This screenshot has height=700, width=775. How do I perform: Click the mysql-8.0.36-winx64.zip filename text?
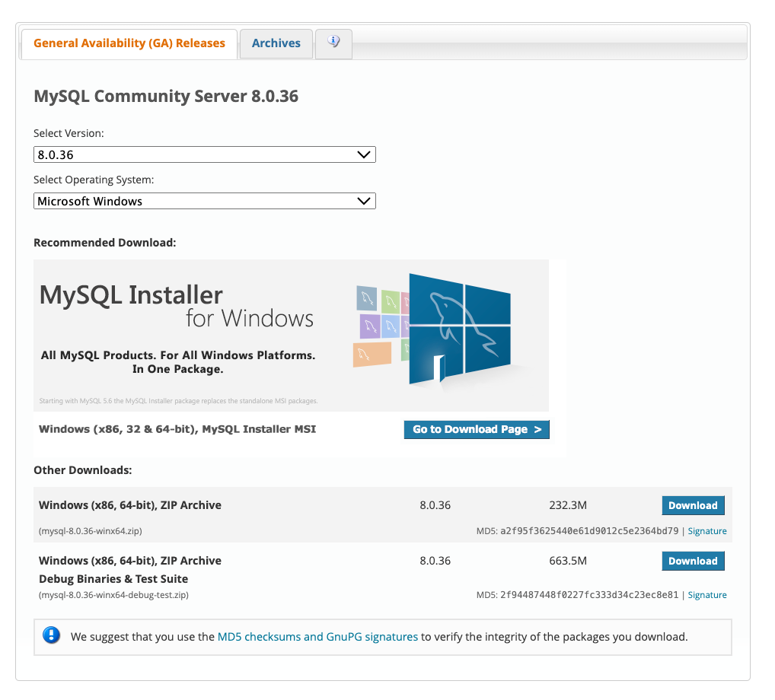[x=91, y=531]
